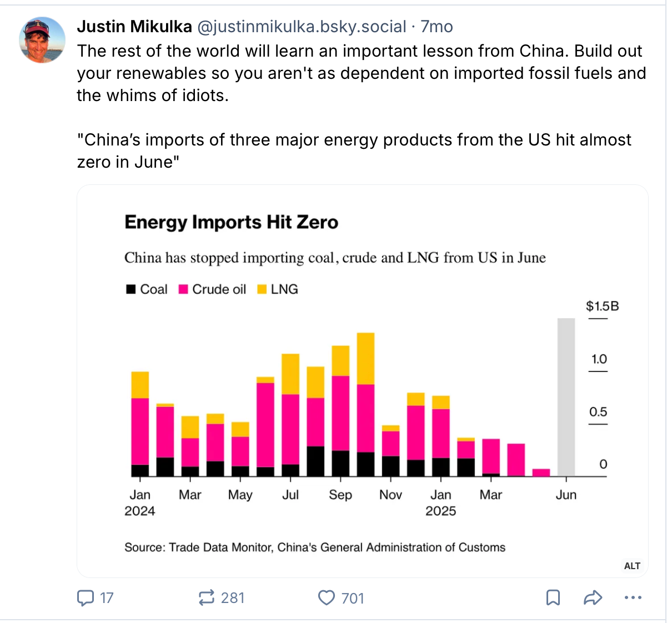Click the yellow LNG legend swatch
This screenshot has height=623, width=672.
coord(262,289)
